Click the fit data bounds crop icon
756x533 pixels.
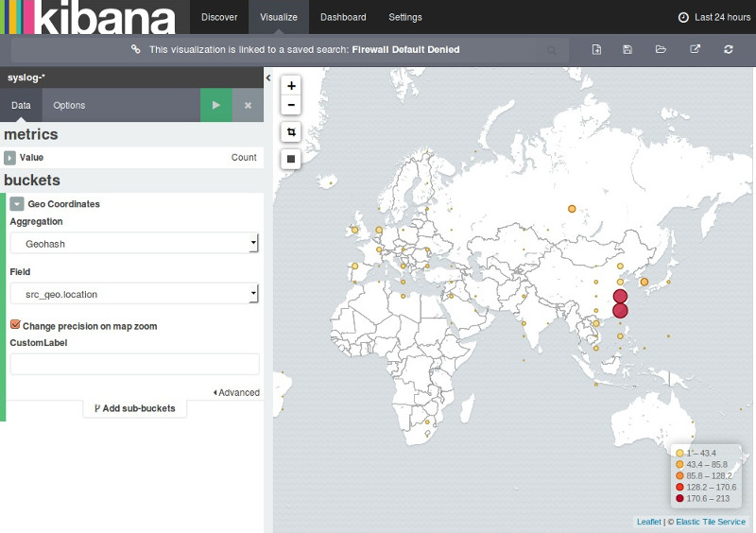tap(291, 132)
